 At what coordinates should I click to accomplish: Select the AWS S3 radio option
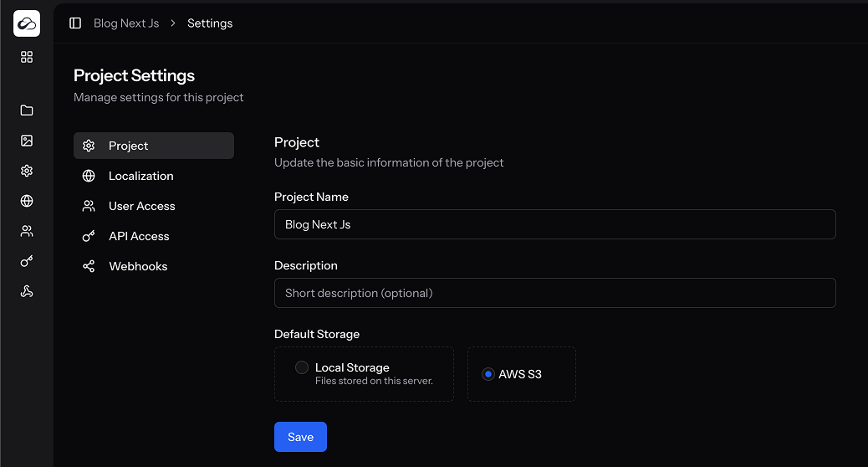(488, 374)
